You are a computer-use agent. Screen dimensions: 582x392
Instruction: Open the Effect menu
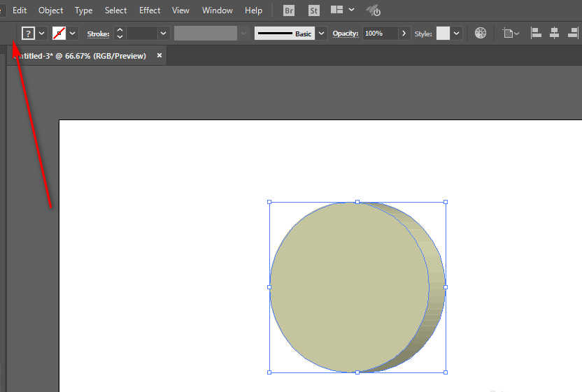(150, 10)
